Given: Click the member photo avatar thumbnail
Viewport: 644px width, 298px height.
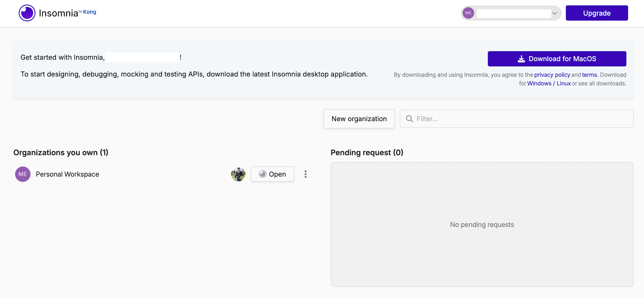Looking at the screenshot, I should 238,174.
